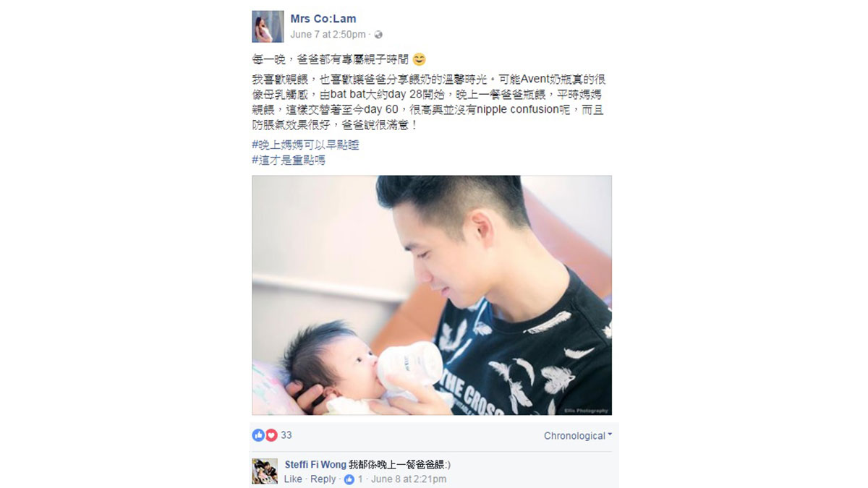The image size is (868, 488).
Task: Click thumbs-up icon on Steffi's comment
Action: [349, 479]
